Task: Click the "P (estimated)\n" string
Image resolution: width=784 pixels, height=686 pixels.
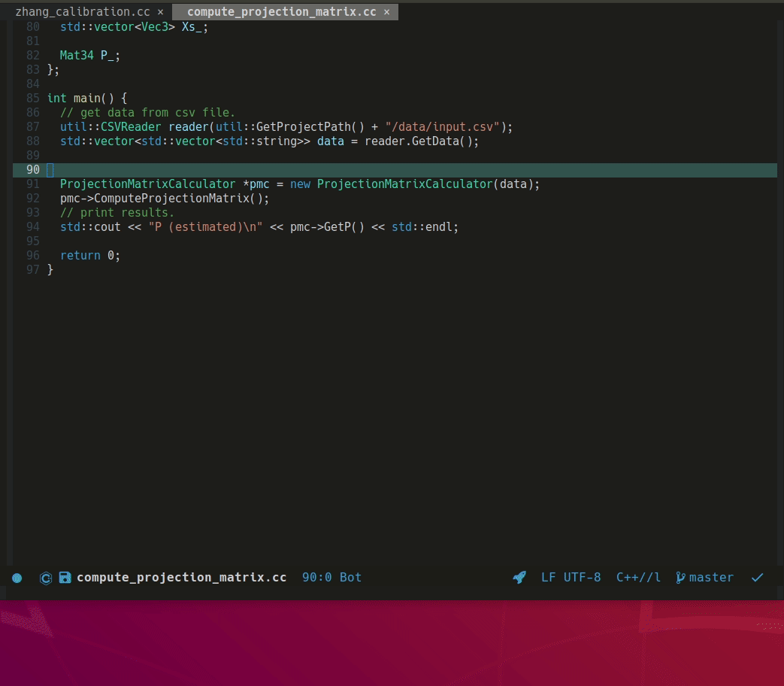Action: pyautogui.click(x=205, y=227)
